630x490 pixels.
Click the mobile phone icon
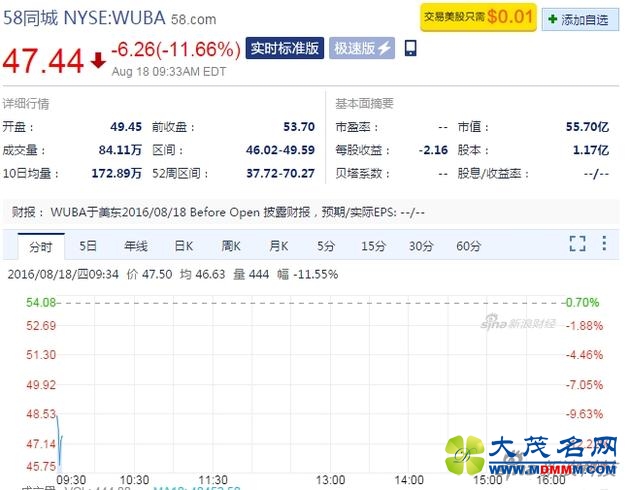(410, 48)
